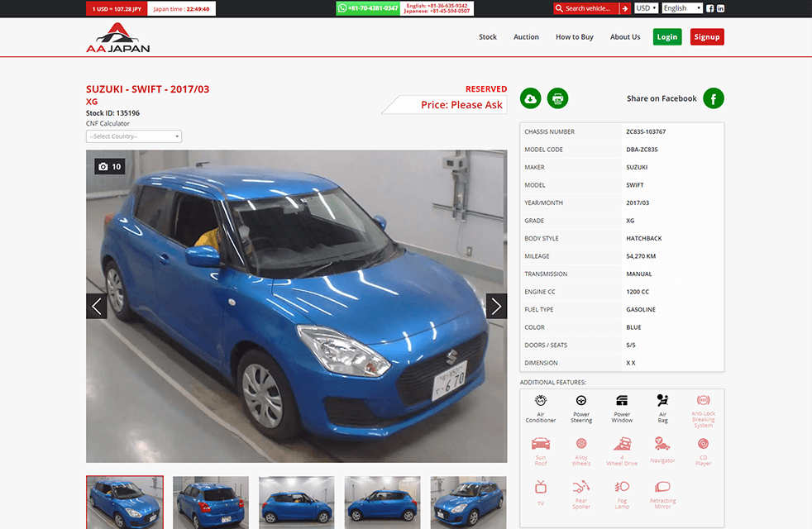Select the rear view car thumbnail
812x529 pixels.
[x=211, y=502]
